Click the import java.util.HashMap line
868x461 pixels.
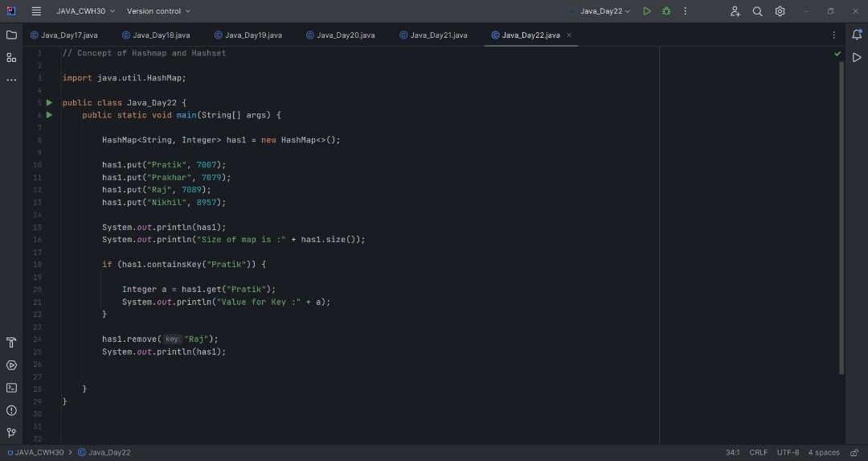[x=124, y=78]
